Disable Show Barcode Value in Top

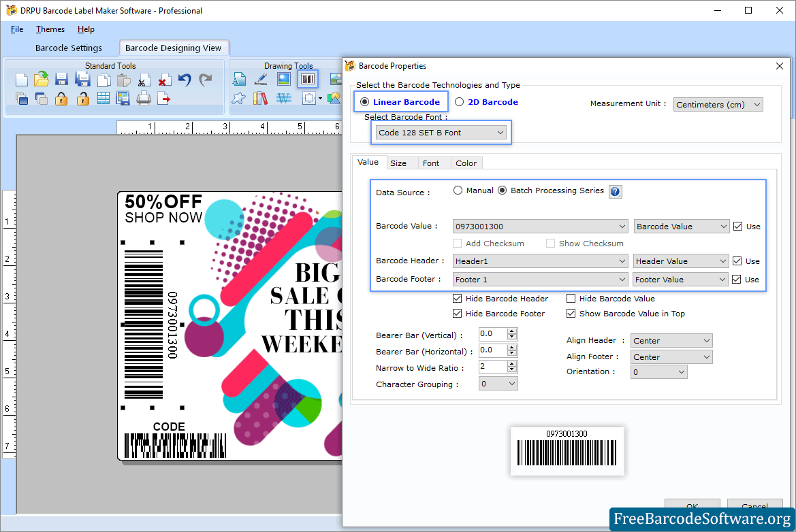point(571,314)
